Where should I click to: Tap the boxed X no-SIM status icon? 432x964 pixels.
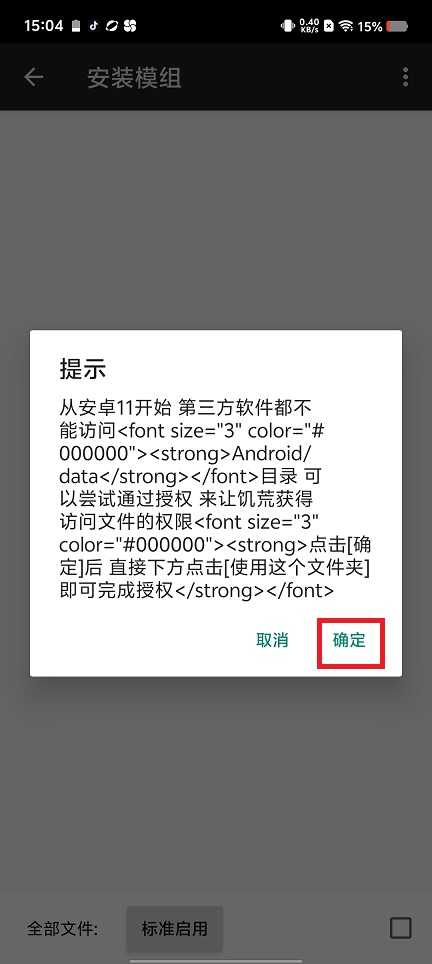click(x=329, y=26)
